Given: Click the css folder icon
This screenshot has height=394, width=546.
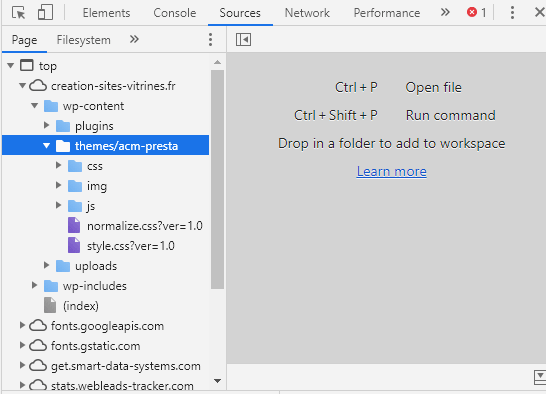Looking at the screenshot, I should 75,166.
